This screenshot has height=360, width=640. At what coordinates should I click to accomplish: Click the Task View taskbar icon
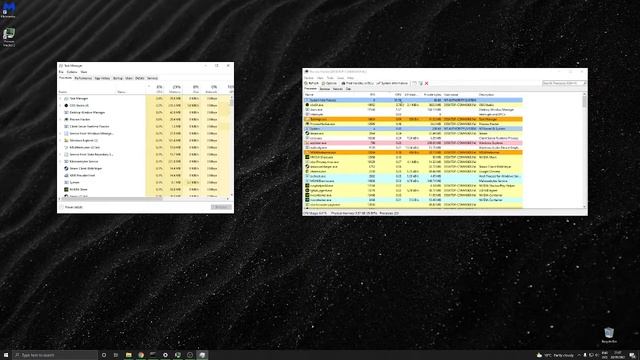[x=116, y=355]
